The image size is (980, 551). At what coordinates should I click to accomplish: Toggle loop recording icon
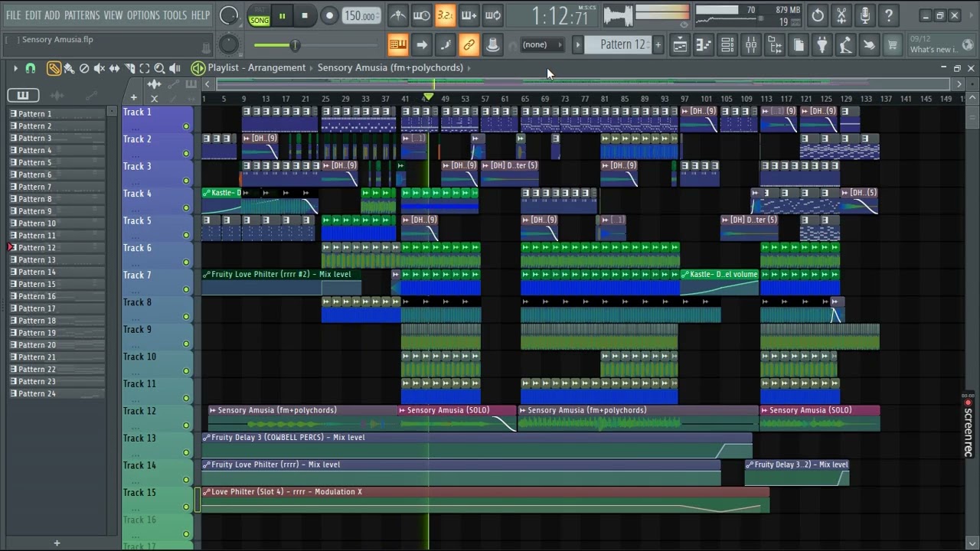click(493, 15)
